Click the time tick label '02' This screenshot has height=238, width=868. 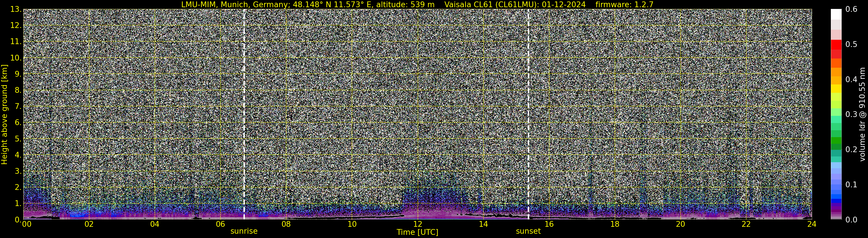(x=89, y=224)
